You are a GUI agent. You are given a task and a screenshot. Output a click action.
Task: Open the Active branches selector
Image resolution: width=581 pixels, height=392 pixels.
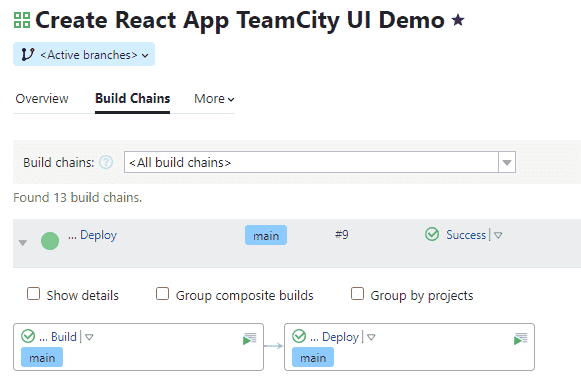84,54
